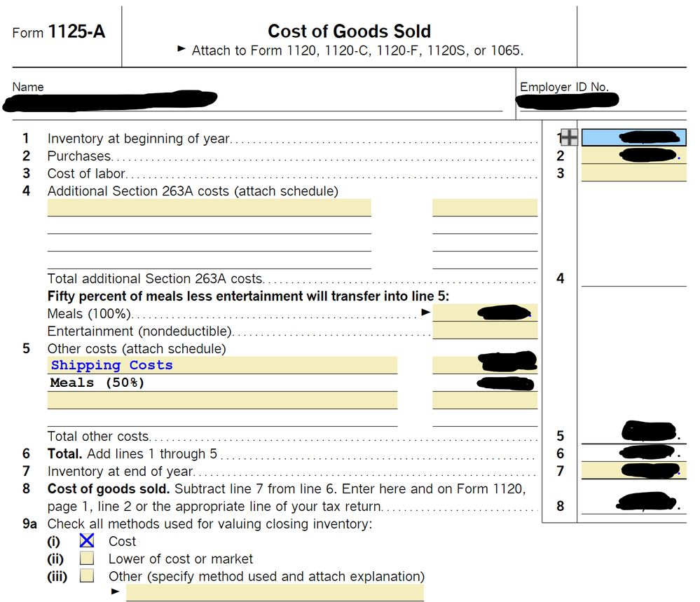Select the Shipping Costs description entry

point(221,365)
